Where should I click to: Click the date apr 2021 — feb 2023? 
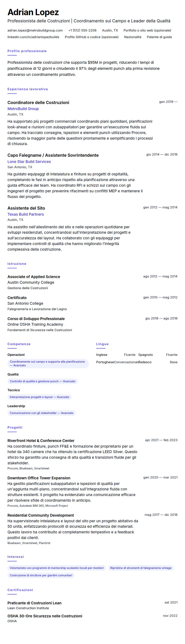[x=161, y=440]
